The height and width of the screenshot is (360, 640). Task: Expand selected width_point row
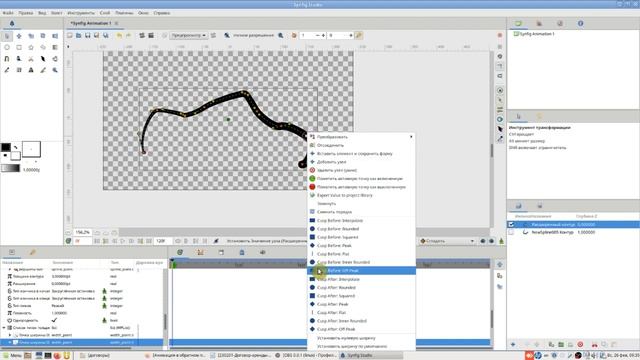coord(10,342)
